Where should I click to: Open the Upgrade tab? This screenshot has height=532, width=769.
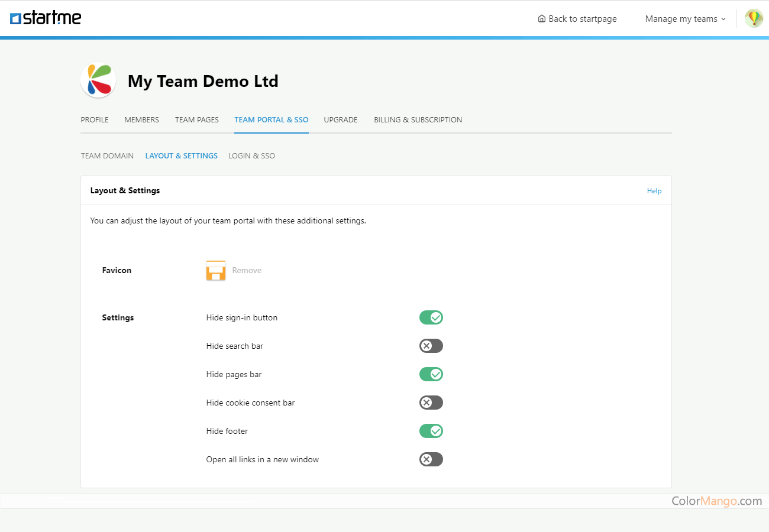tap(341, 119)
